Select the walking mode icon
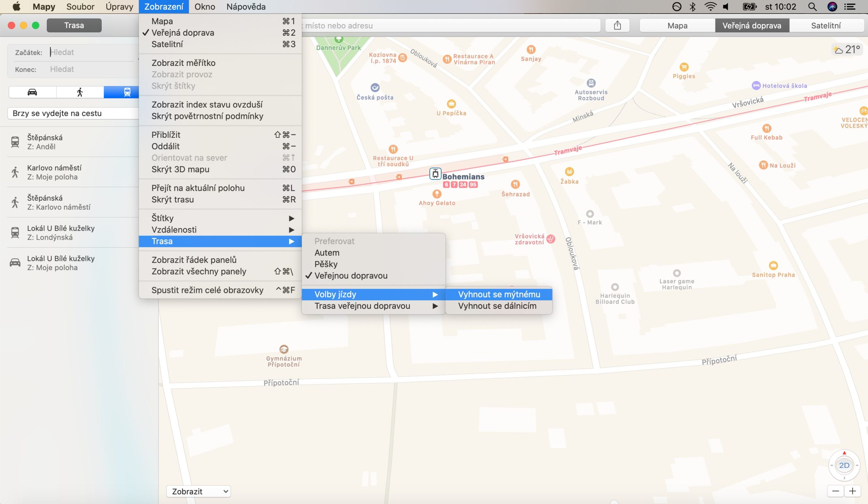This screenshot has width=868, height=504. [80, 92]
